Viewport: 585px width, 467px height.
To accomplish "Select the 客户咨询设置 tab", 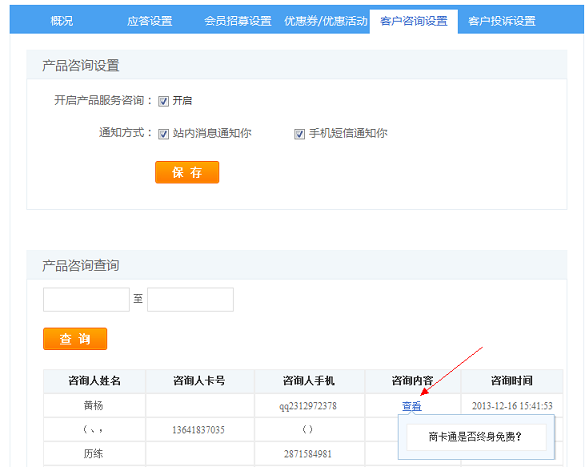I will pos(414,21).
